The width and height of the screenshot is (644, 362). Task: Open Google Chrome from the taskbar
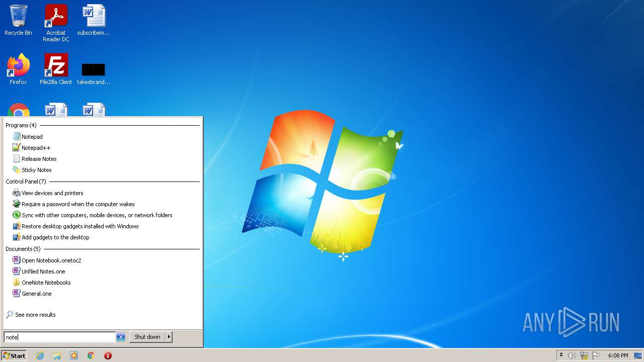click(91, 355)
